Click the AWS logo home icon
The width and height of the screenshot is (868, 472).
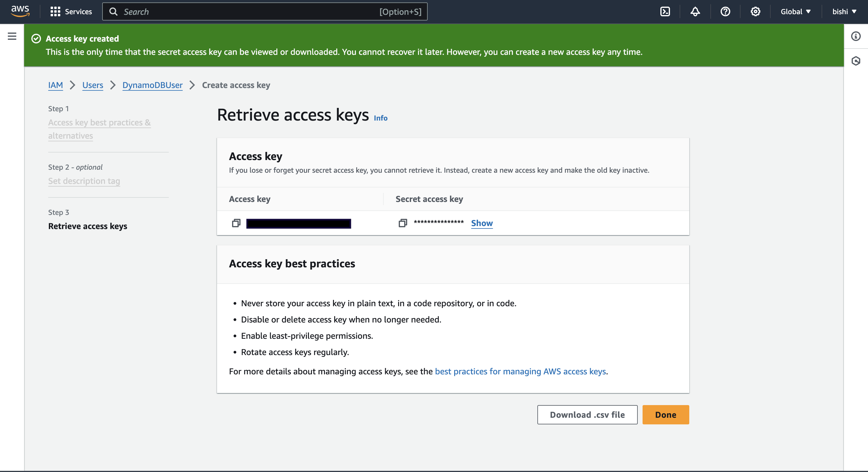click(20, 11)
